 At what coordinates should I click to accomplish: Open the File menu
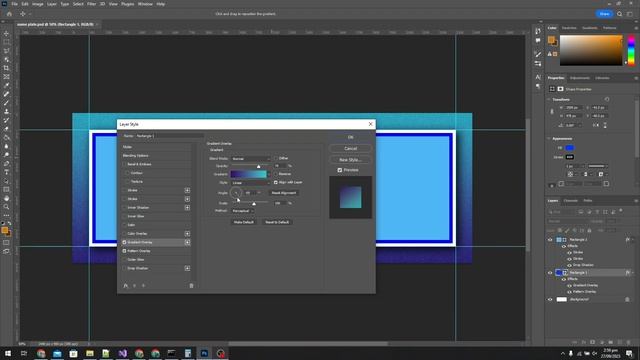(x=14, y=4)
